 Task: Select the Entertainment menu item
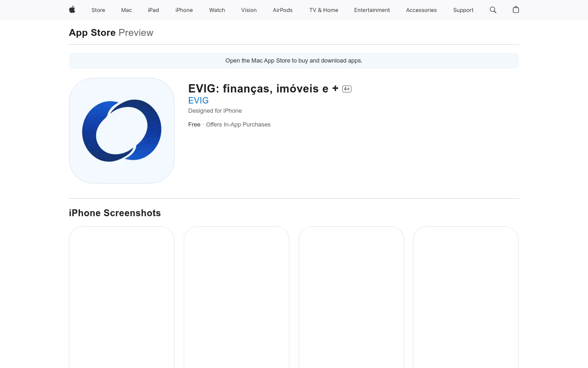[x=371, y=10]
